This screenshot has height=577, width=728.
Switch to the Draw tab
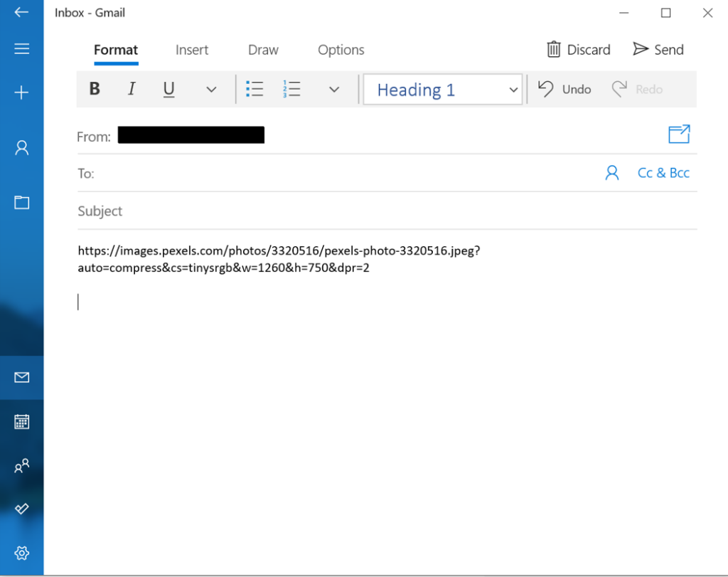pyautogui.click(x=263, y=50)
